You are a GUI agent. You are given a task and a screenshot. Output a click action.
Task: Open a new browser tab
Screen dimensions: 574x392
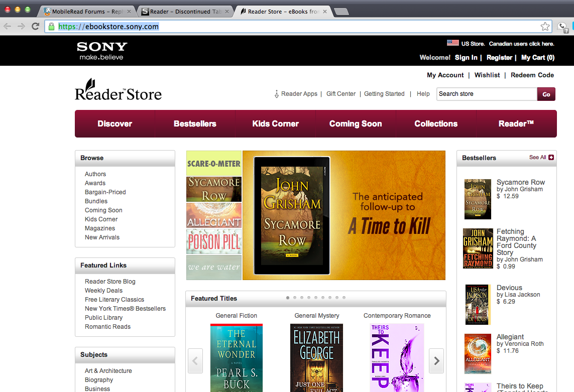click(x=341, y=12)
